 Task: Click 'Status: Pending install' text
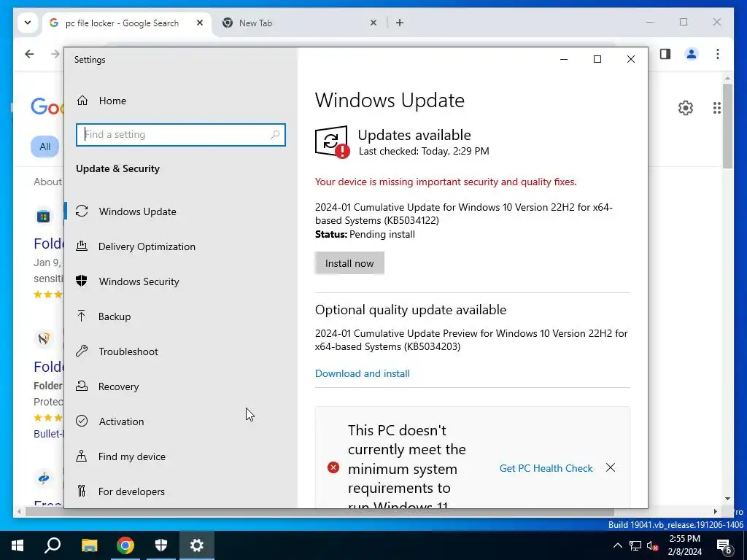coord(365,234)
